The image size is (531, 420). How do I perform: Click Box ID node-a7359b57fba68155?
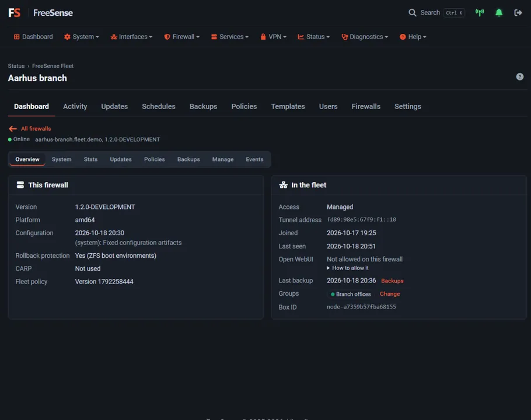pos(361,307)
